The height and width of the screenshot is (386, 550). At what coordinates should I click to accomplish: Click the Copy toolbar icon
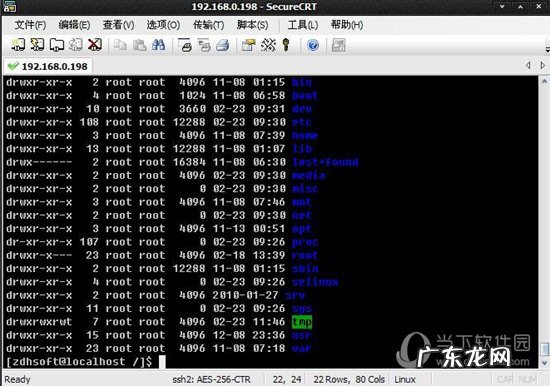pyautogui.click(x=120, y=45)
